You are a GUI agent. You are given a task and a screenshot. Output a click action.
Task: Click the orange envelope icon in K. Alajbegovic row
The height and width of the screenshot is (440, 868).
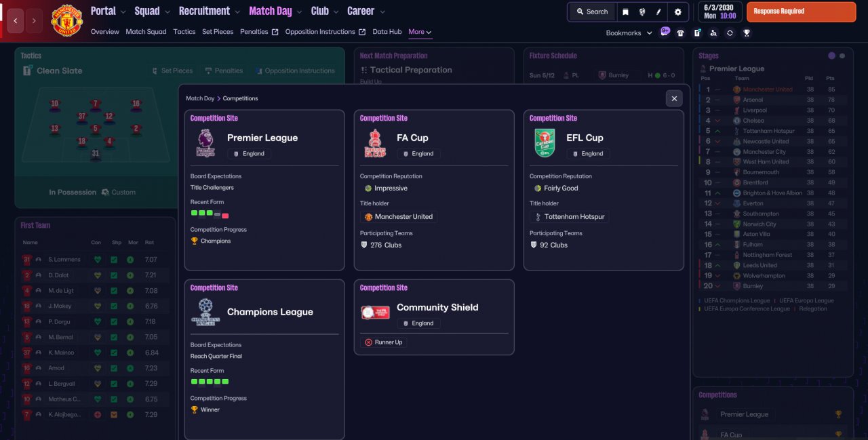[114, 414]
